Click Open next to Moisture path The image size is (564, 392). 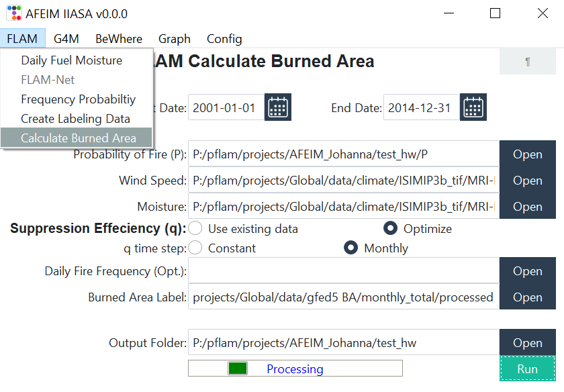click(x=527, y=207)
